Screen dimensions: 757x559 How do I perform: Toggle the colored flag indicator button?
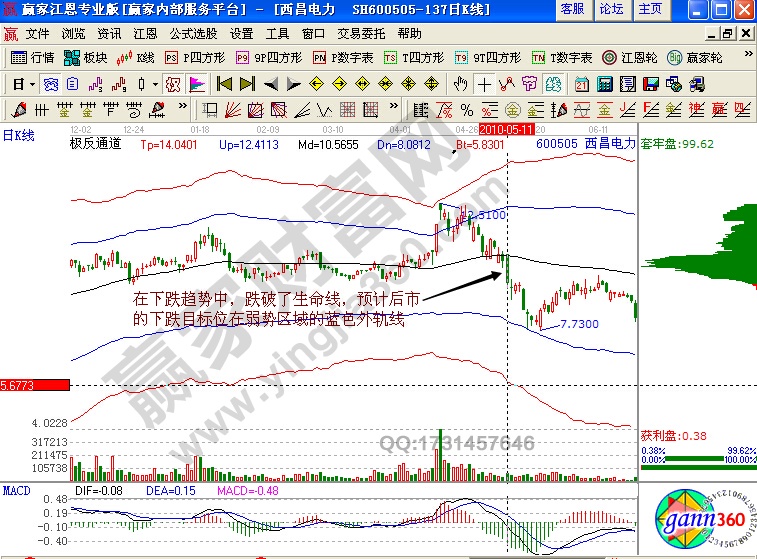tap(197, 83)
